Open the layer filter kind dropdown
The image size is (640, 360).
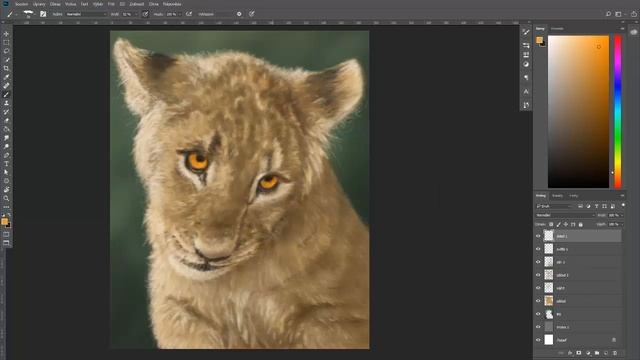pos(554,206)
